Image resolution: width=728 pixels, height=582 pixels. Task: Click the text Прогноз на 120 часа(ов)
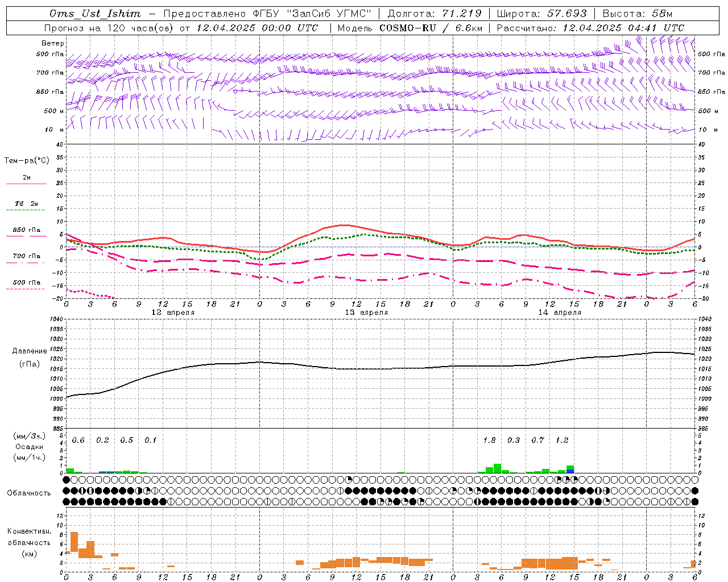pyautogui.click(x=109, y=28)
